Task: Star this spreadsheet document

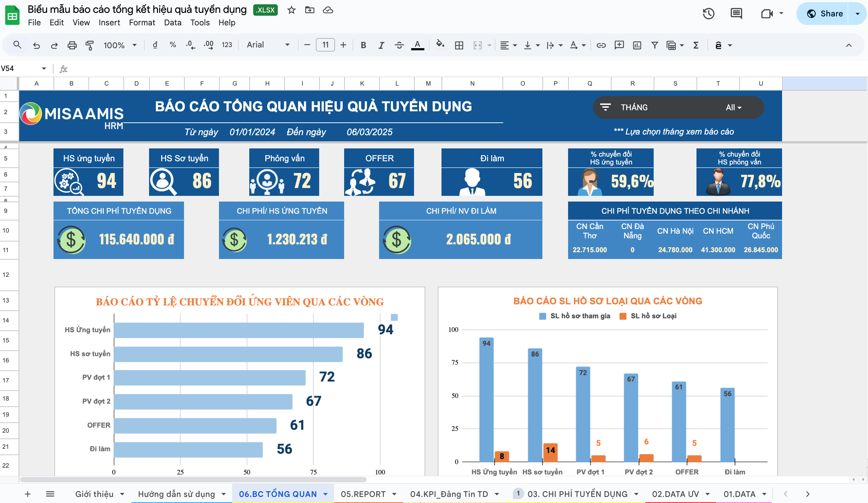Action: point(291,10)
